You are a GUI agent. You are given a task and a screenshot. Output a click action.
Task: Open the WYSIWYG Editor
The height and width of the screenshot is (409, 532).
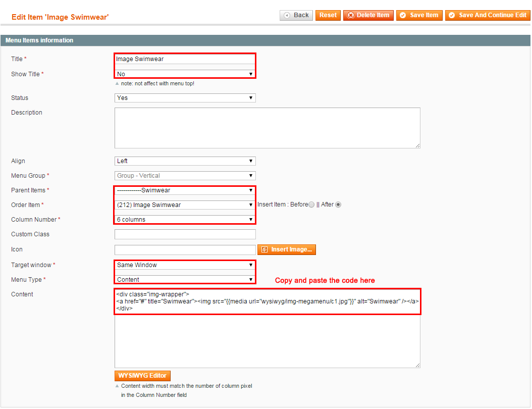[x=142, y=376]
